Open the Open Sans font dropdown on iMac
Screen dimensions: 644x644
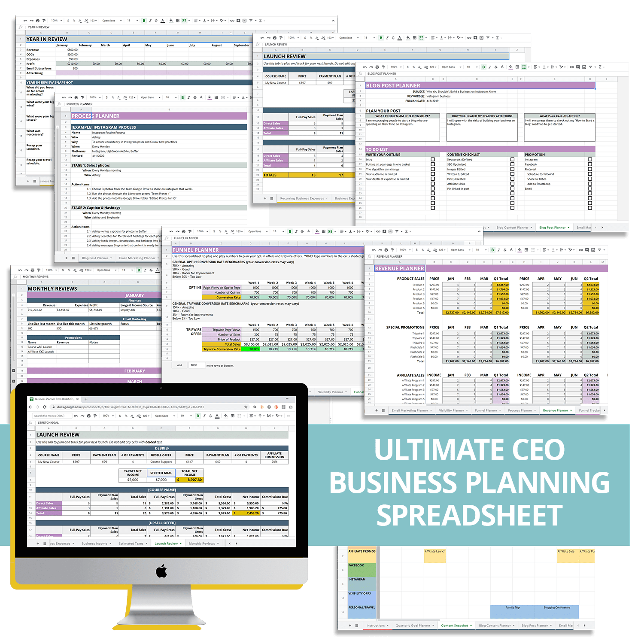tap(164, 416)
